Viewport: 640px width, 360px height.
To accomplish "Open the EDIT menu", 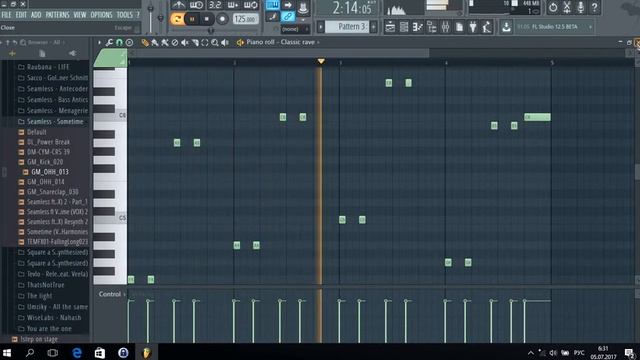I will (21, 15).
